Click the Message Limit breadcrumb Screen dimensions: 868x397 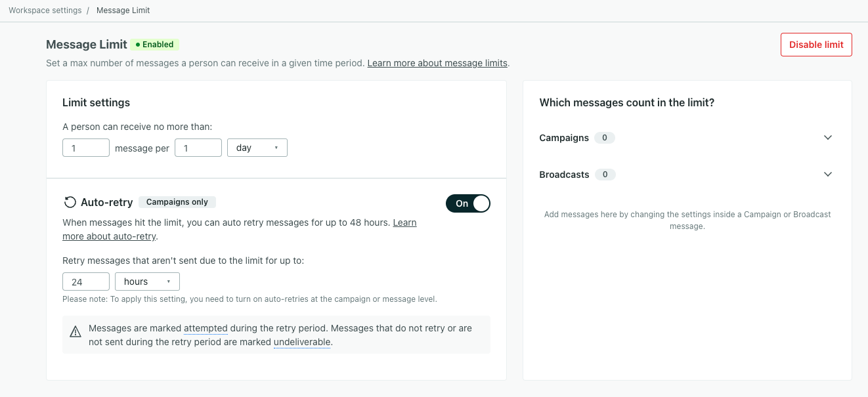coord(123,10)
